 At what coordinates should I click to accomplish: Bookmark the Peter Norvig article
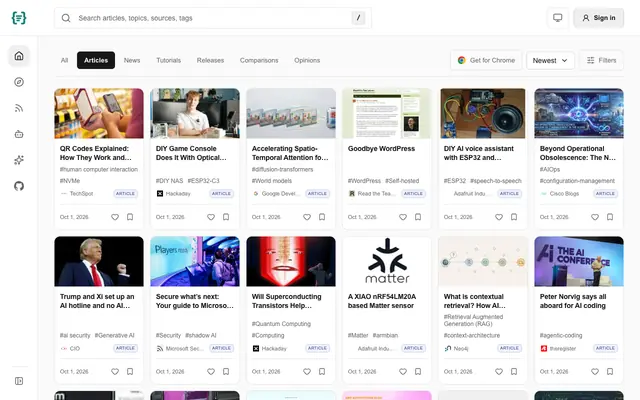click(610, 371)
